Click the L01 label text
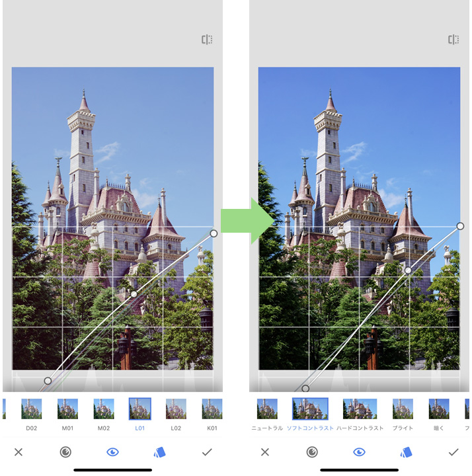This screenshot has width=472, height=476. (x=140, y=428)
